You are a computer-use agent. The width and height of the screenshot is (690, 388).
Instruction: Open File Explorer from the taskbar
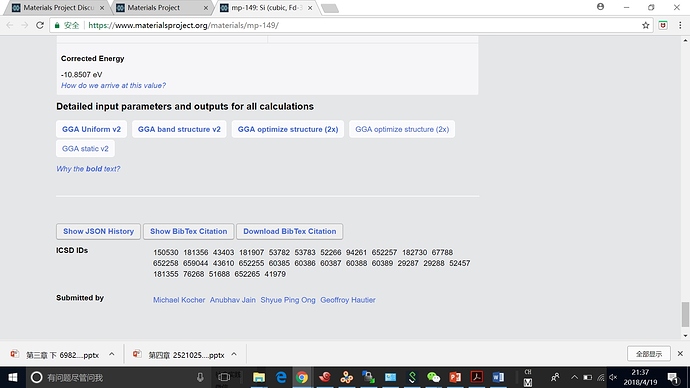[x=259, y=377]
